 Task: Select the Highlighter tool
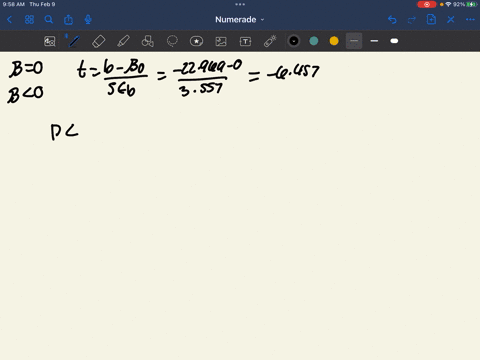[x=123, y=41]
